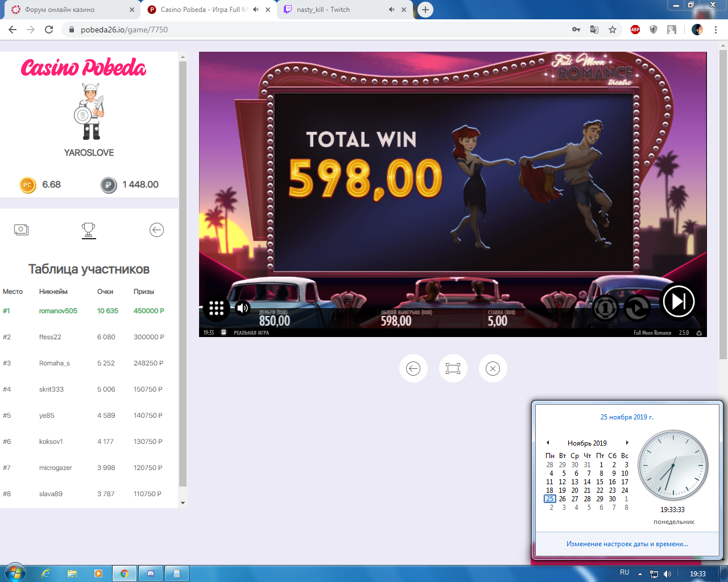The height and width of the screenshot is (582, 728).
Task: Click the YAROSLOVE viking avatar
Action: point(89,111)
